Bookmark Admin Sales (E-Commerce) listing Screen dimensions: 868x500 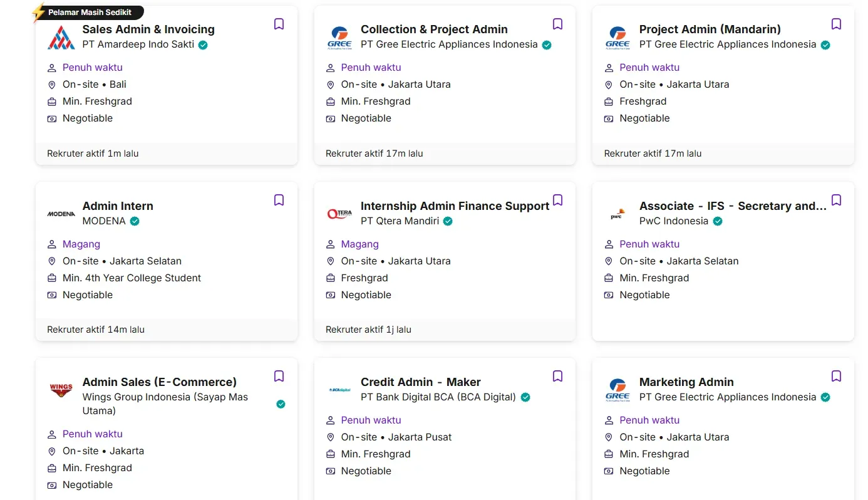[279, 376]
